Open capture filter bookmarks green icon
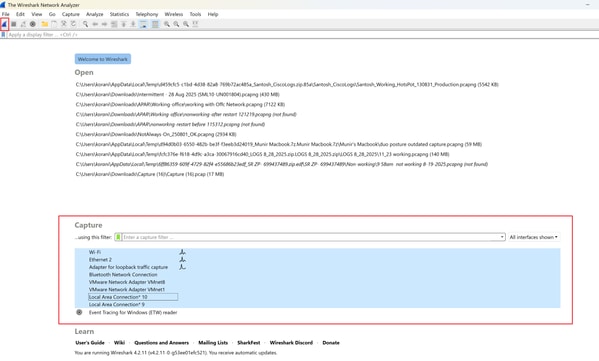The height and width of the screenshot is (361, 599). (118, 237)
